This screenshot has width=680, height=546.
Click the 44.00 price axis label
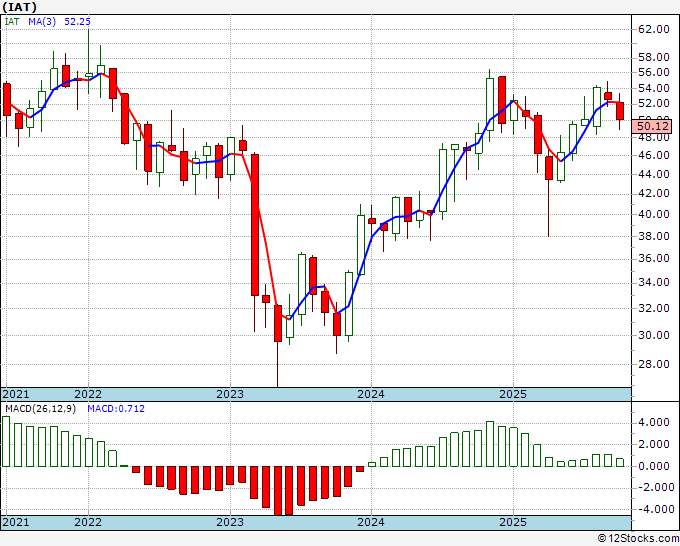pyautogui.click(x=654, y=174)
